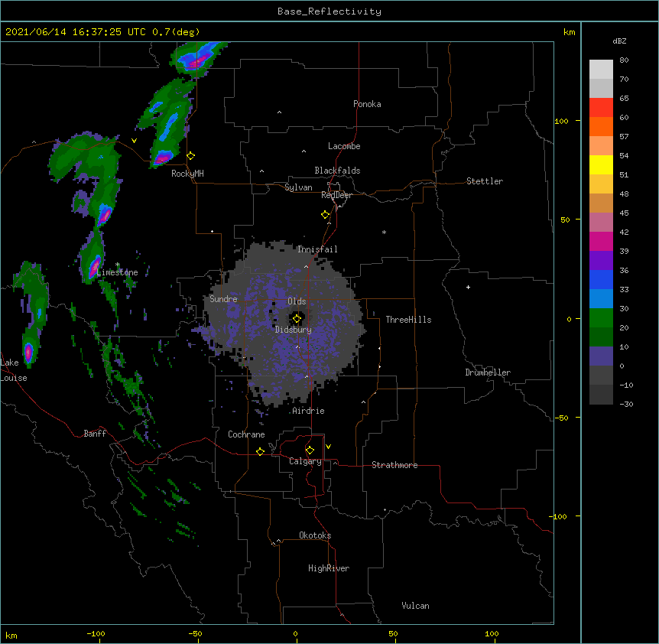Click the Olds town label
This screenshot has height=644, width=659.
pos(297,301)
